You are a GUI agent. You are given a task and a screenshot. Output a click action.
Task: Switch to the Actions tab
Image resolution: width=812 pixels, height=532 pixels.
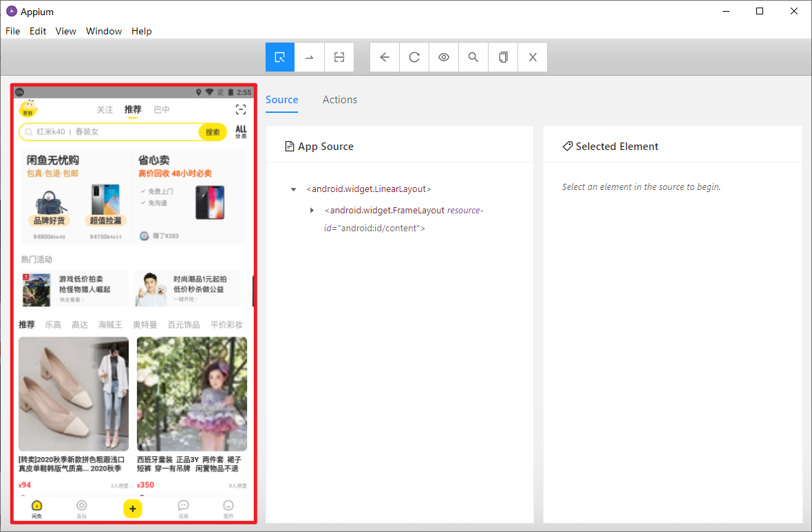pyautogui.click(x=340, y=100)
